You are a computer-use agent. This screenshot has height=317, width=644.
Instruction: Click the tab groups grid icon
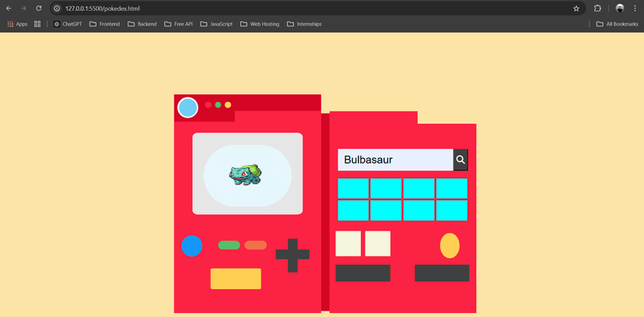pos(37,24)
